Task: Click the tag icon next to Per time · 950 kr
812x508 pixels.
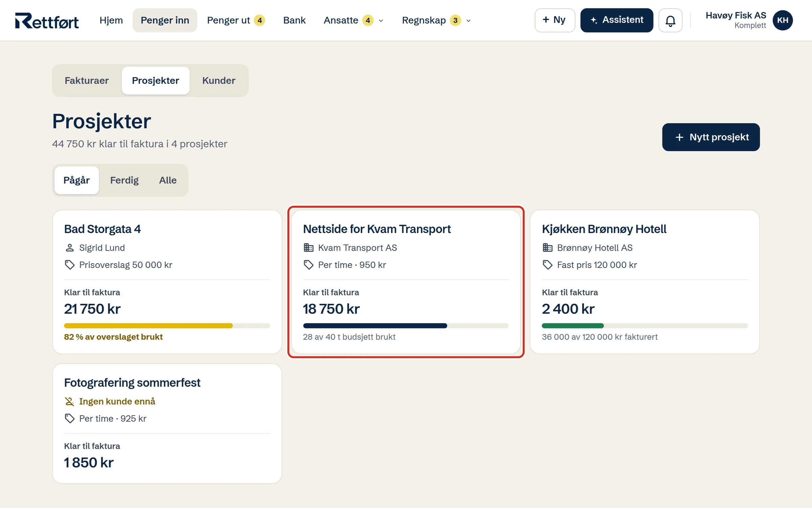Action: click(309, 265)
